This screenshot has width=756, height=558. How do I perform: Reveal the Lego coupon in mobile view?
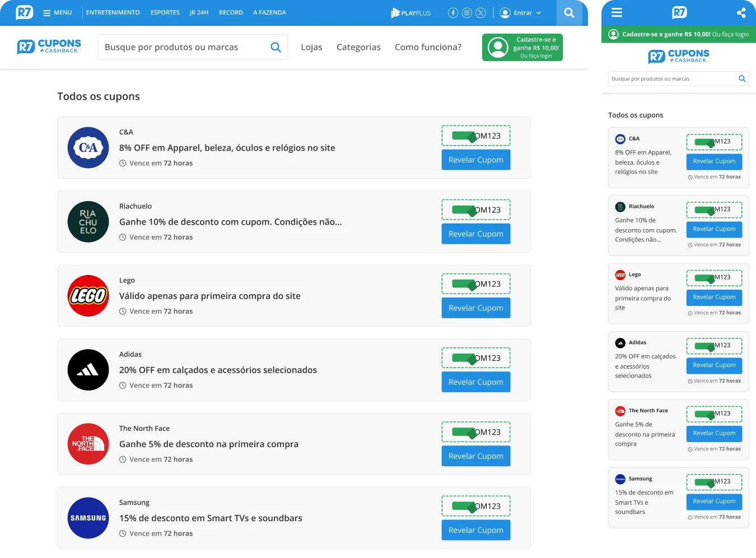714,297
